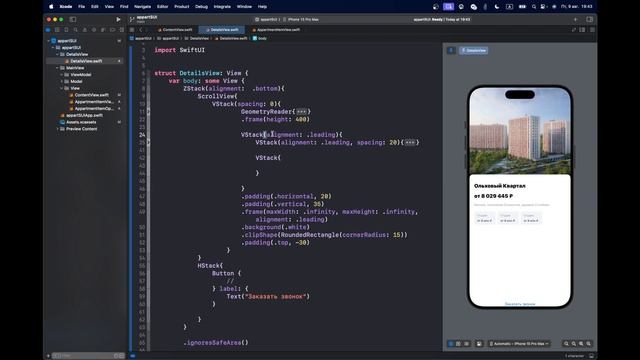Go back with the editor back arrow
Screen dimensions: 640x360
pos(141,30)
